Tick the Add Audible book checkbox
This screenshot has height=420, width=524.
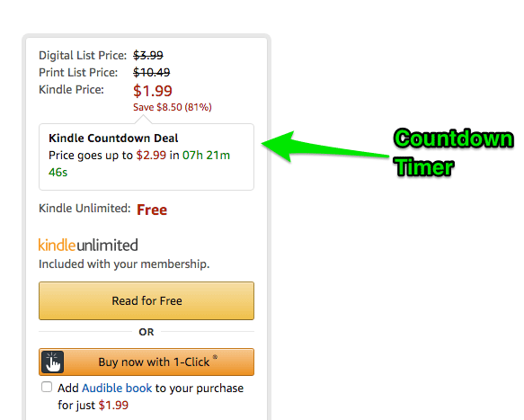47,387
